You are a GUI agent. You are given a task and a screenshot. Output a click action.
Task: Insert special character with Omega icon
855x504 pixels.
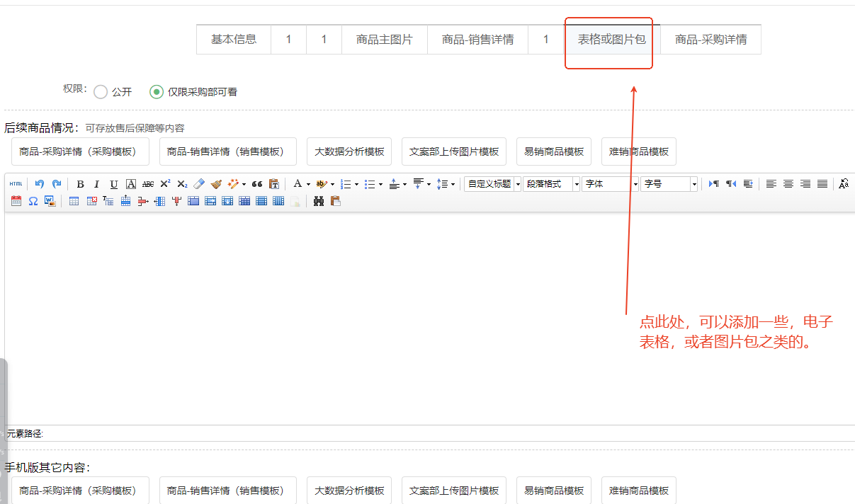[x=33, y=201]
